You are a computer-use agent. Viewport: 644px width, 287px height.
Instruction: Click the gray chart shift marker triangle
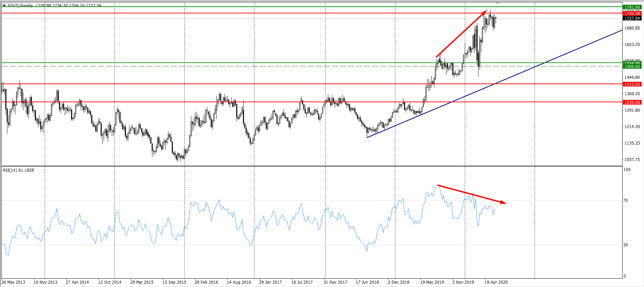pyautogui.click(x=497, y=3)
